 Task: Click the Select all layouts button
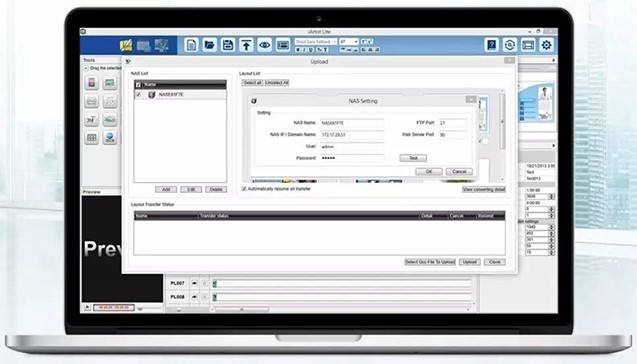click(x=252, y=82)
